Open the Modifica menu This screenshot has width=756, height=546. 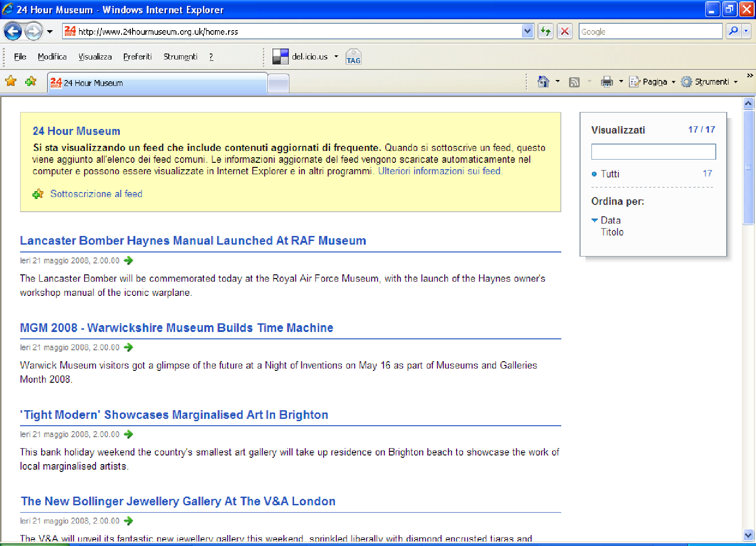pos(52,57)
